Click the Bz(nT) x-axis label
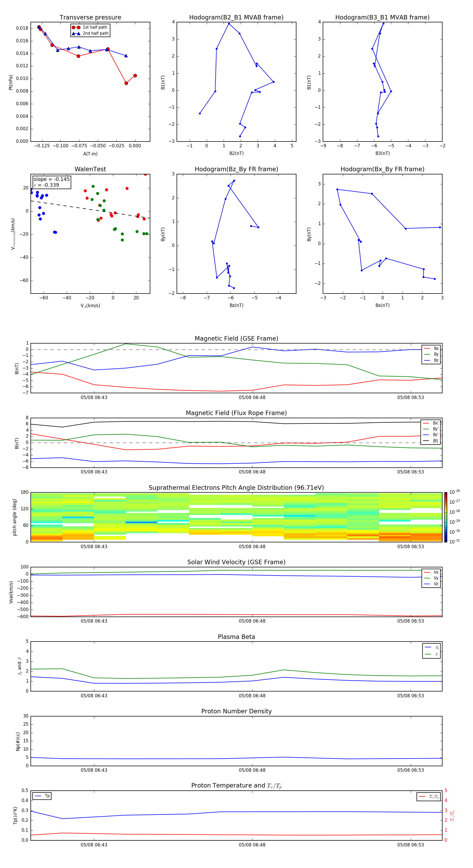 pyautogui.click(x=236, y=305)
